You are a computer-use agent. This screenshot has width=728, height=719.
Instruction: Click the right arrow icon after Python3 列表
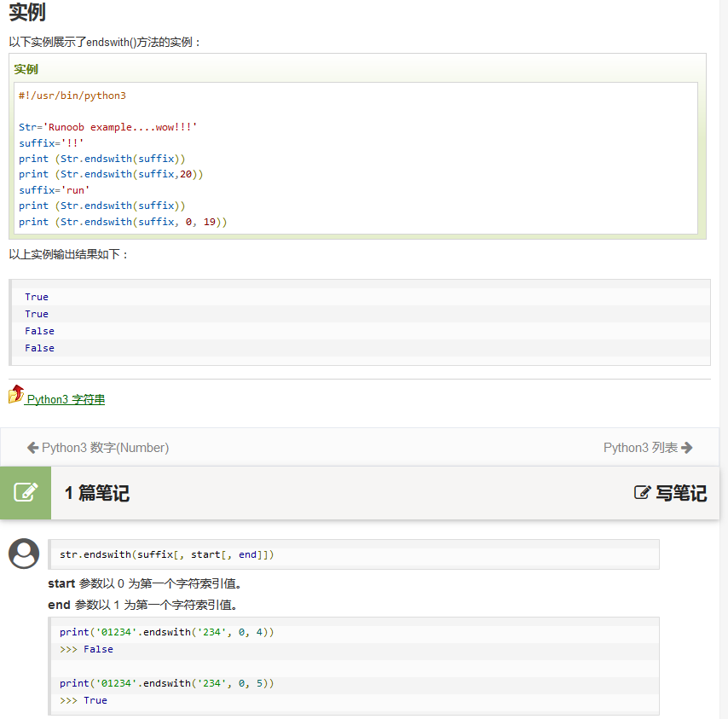pyautogui.click(x=687, y=448)
